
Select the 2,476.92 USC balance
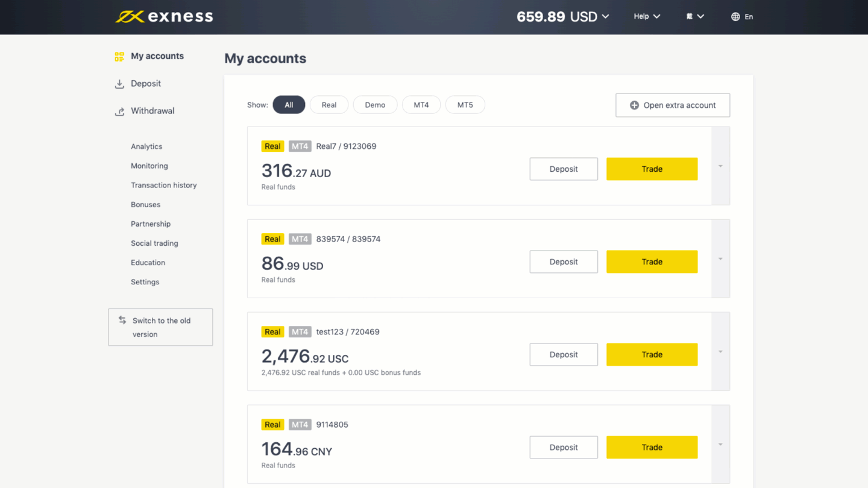coord(305,357)
